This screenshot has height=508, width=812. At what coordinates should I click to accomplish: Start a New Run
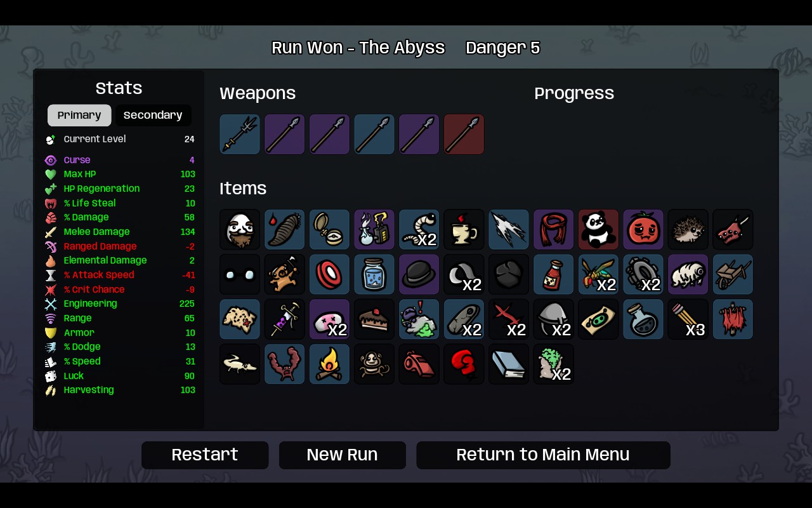pos(343,455)
